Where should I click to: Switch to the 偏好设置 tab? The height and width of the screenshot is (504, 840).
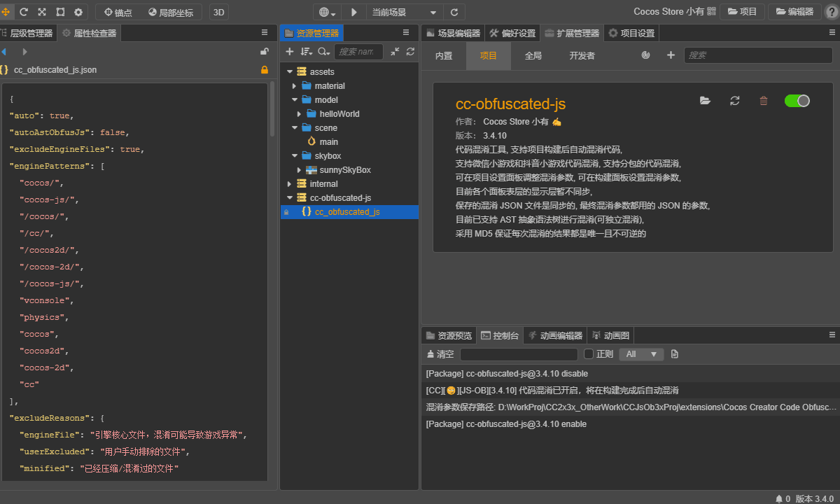512,33
